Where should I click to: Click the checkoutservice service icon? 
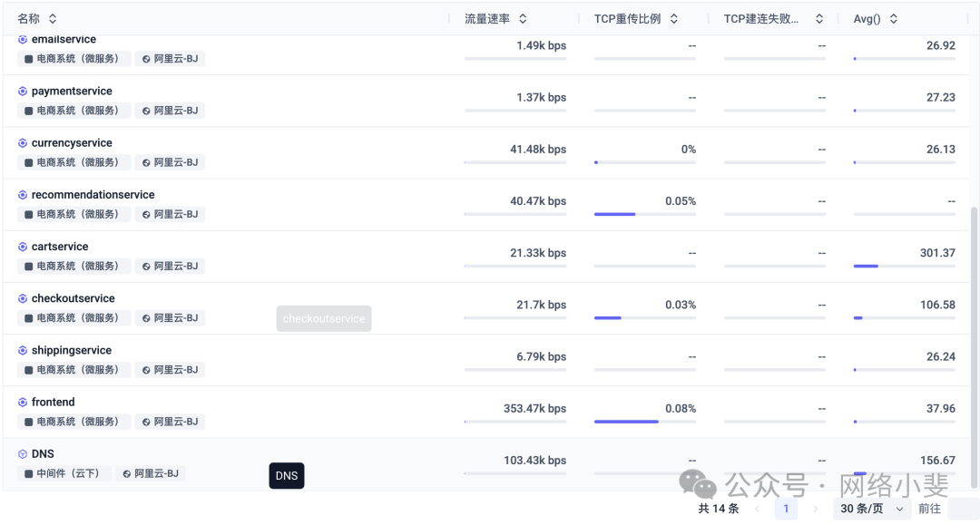pyautogui.click(x=23, y=298)
